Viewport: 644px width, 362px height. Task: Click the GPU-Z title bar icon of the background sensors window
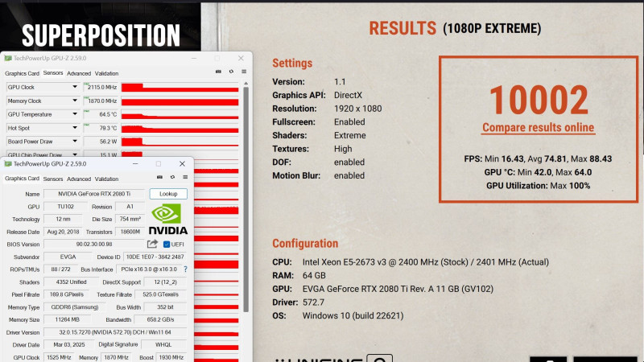tap(8, 58)
